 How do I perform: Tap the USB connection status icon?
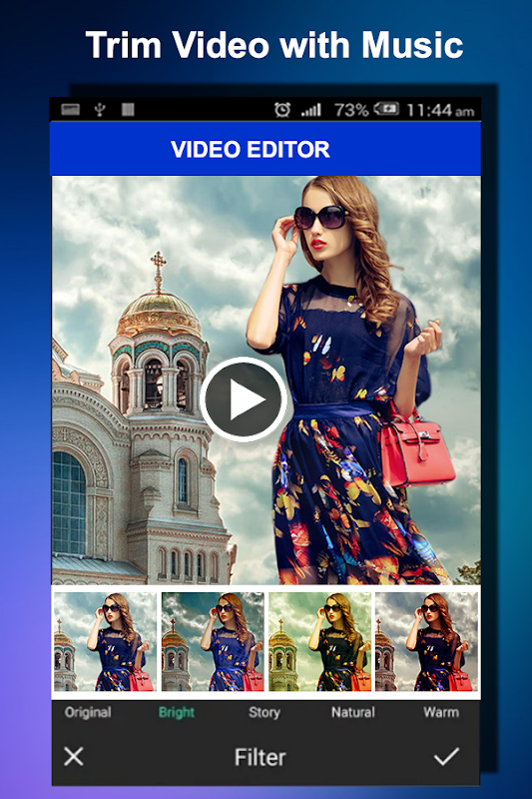pos(100,109)
